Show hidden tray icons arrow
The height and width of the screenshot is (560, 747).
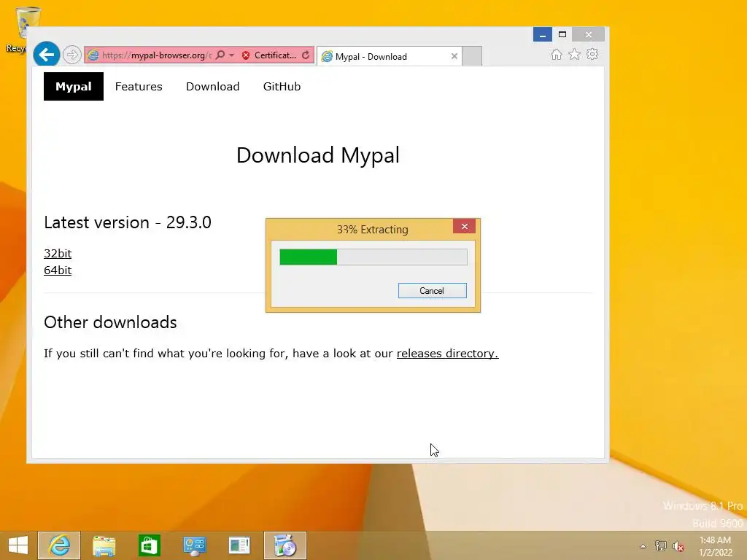(x=643, y=546)
